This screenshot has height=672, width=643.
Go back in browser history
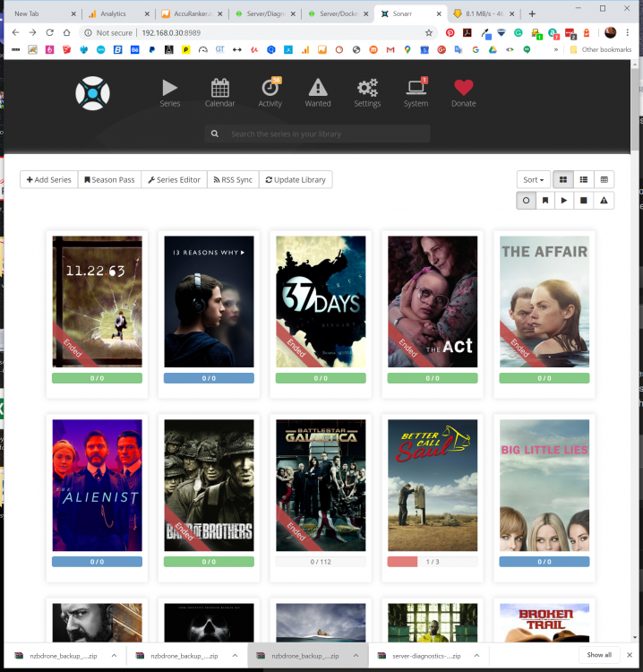tap(15, 32)
